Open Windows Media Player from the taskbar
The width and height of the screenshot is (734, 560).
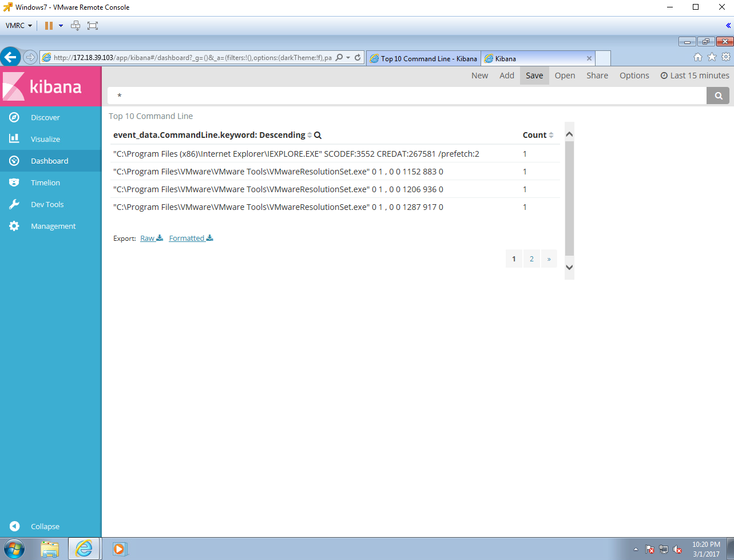tap(120, 549)
